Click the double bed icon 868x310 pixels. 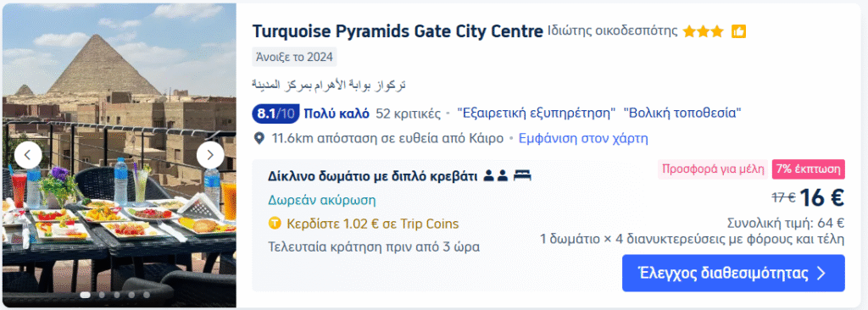pos(522,176)
